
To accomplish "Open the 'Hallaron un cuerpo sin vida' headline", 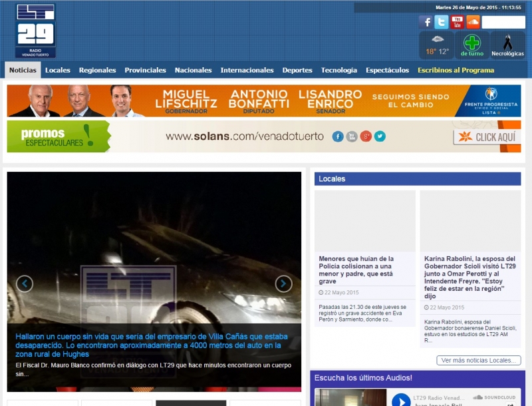I will click(x=152, y=345).
